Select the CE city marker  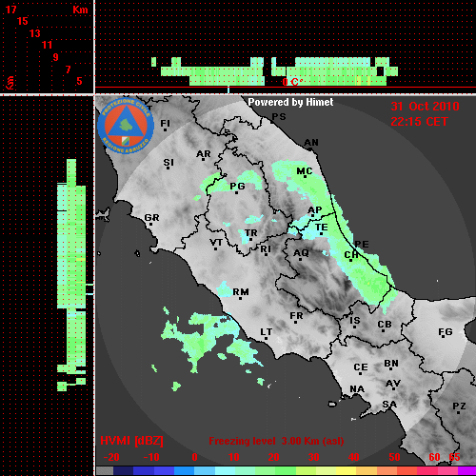coord(361,368)
